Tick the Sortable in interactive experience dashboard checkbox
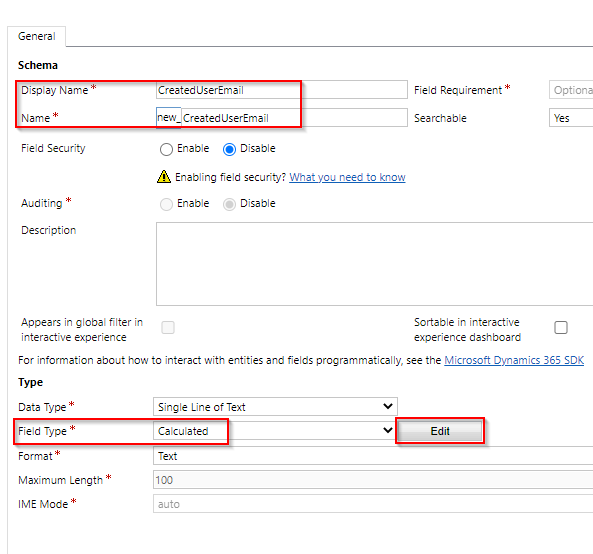 (561, 327)
